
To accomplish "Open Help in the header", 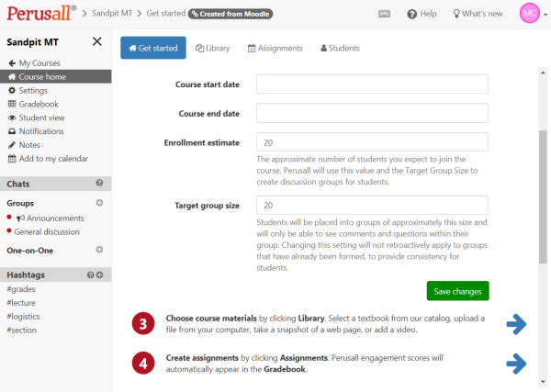I will pos(422,14).
